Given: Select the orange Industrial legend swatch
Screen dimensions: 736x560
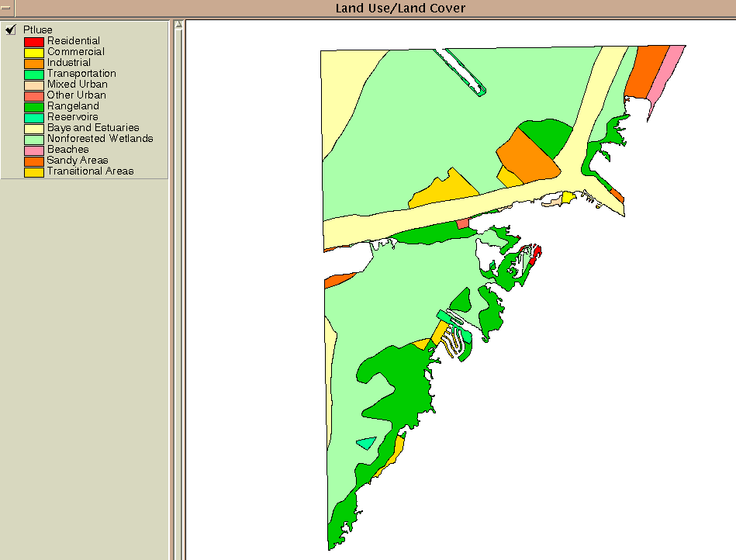Looking at the screenshot, I should pyautogui.click(x=33, y=63).
